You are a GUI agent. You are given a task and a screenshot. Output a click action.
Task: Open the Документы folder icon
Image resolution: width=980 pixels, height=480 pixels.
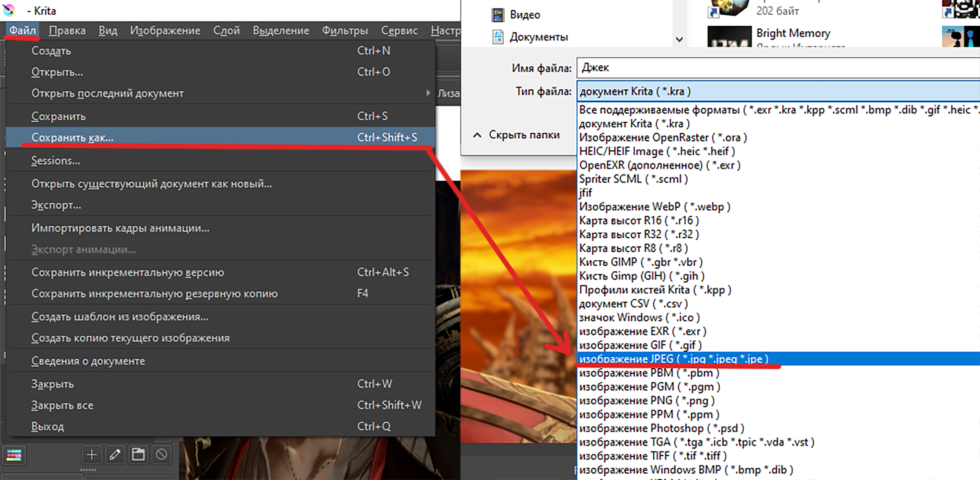(x=498, y=37)
